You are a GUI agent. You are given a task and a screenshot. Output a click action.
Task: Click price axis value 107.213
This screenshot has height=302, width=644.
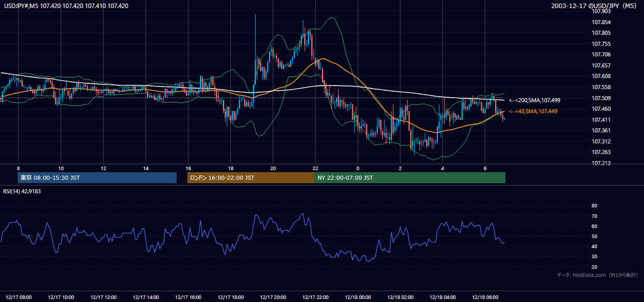coord(601,163)
